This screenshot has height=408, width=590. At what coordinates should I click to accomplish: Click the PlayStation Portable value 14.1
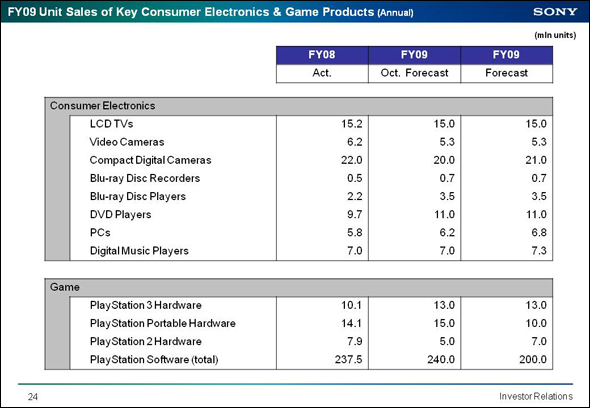pyautogui.click(x=352, y=323)
